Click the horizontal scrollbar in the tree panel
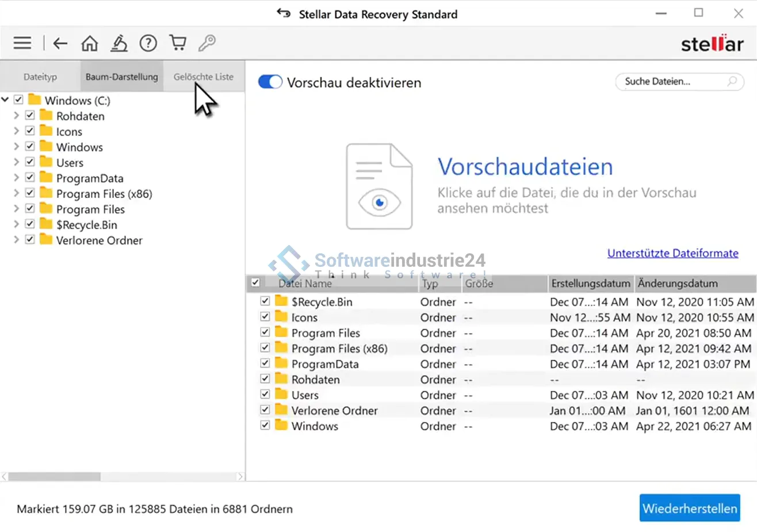The width and height of the screenshot is (757, 532). [55, 477]
